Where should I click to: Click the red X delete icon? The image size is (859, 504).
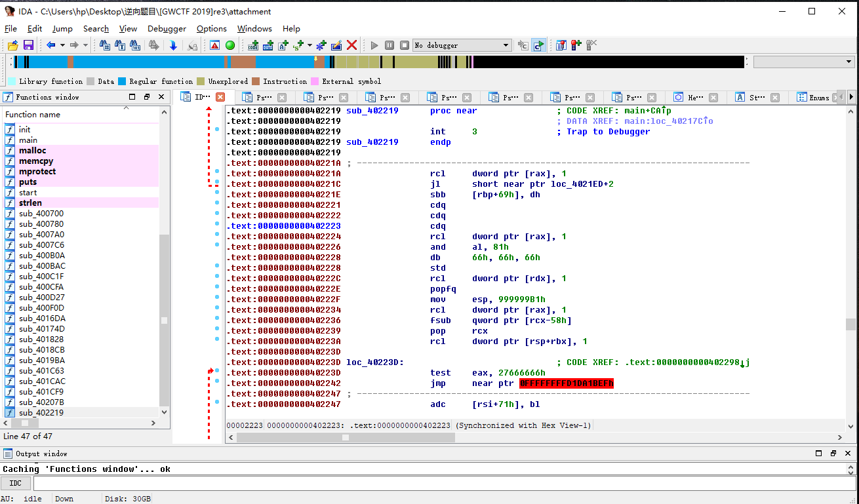pos(352,45)
